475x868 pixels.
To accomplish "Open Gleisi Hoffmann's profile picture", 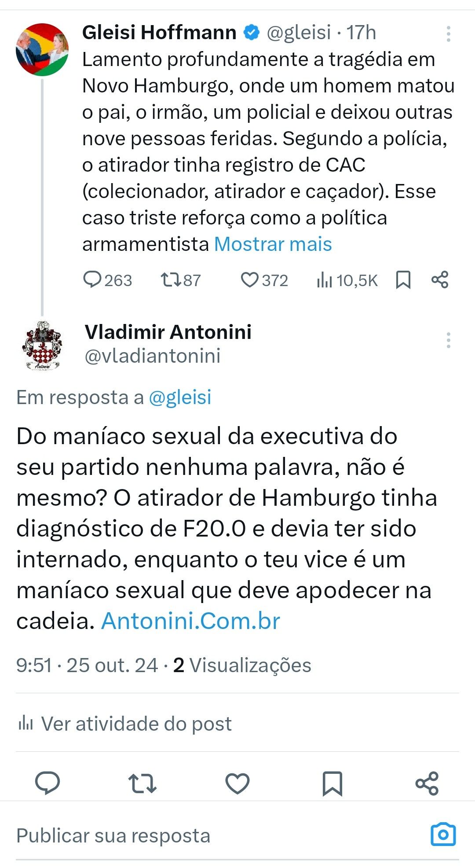I will coord(42,49).
